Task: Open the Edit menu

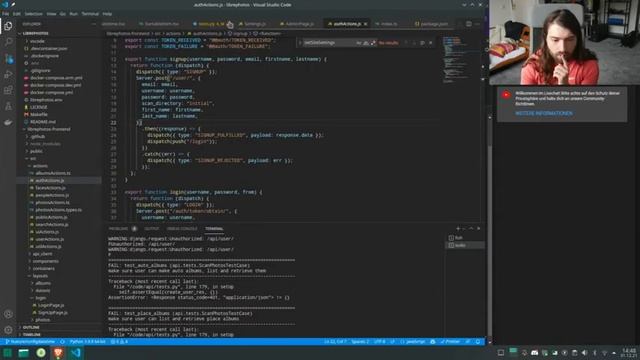Action: tap(17, 14)
